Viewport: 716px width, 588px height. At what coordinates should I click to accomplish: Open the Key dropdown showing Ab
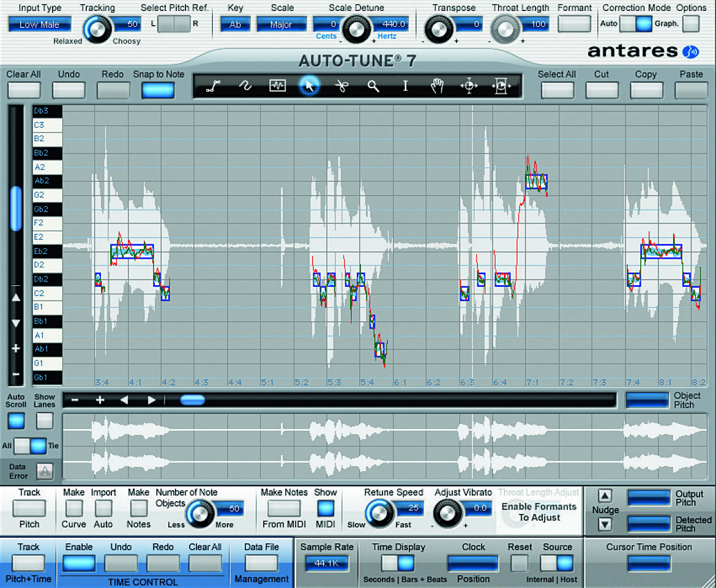click(235, 24)
